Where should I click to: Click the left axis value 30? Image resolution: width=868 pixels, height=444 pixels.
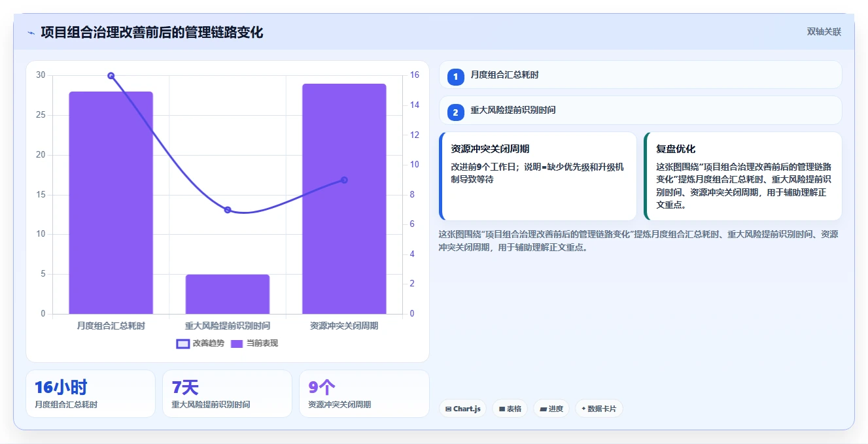tap(41, 75)
